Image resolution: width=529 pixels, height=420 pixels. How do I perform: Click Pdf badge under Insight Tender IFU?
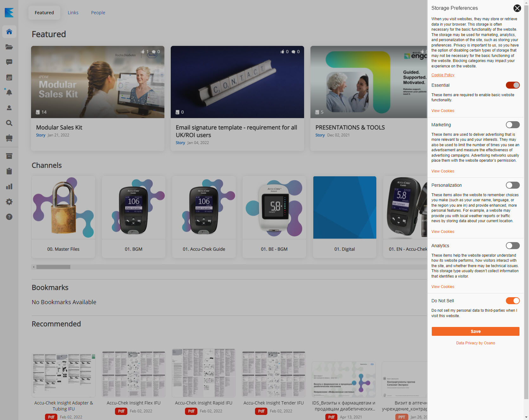(261, 411)
